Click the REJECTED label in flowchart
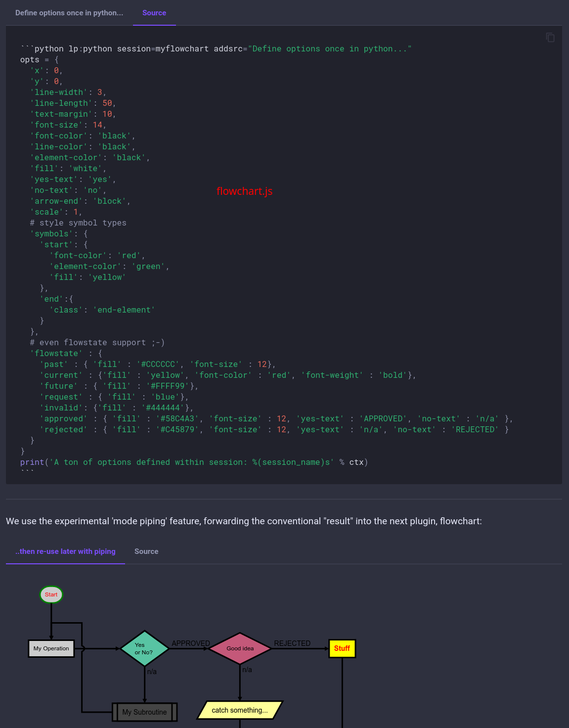Viewport: 569px width, 728px height. (292, 643)
